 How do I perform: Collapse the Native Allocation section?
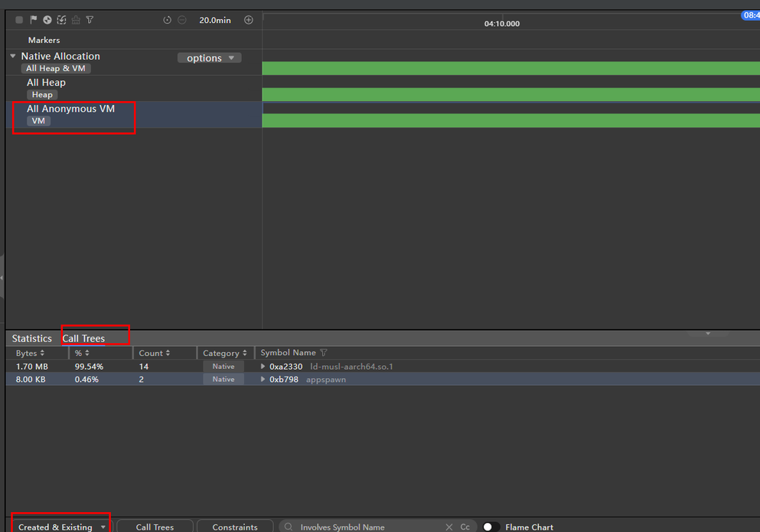(13, 56)
